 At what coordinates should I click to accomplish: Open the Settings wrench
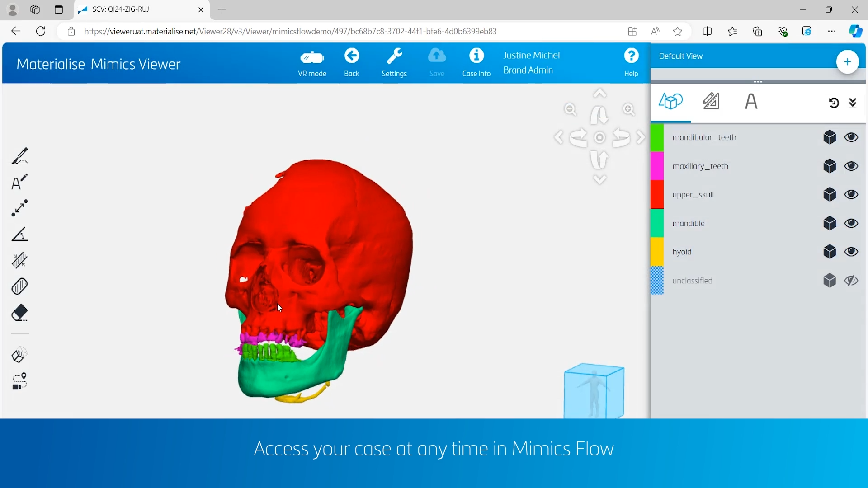(x=394, y=63)
